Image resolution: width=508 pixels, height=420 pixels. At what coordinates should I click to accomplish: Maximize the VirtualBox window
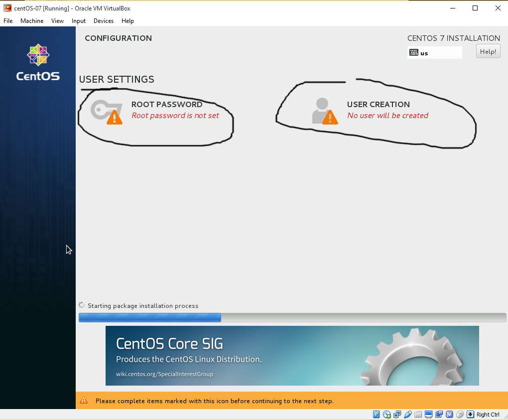475,8
